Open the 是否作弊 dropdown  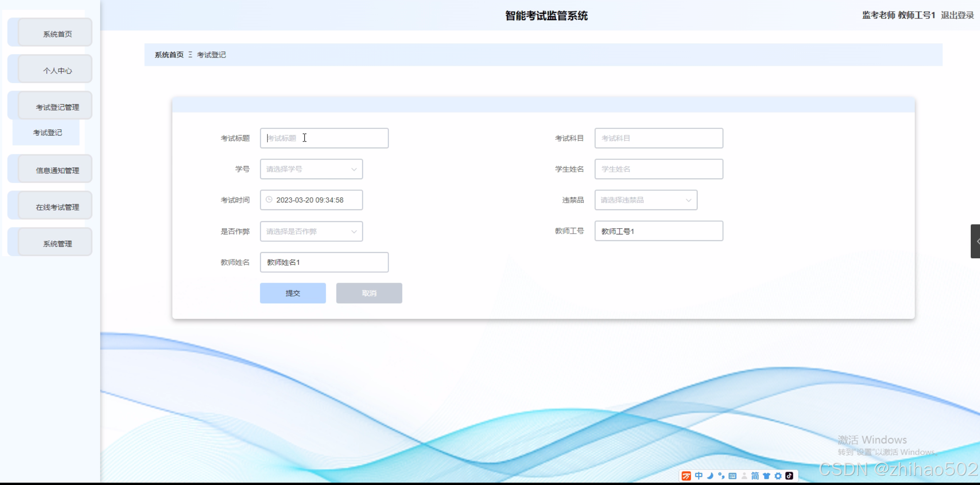311,231
